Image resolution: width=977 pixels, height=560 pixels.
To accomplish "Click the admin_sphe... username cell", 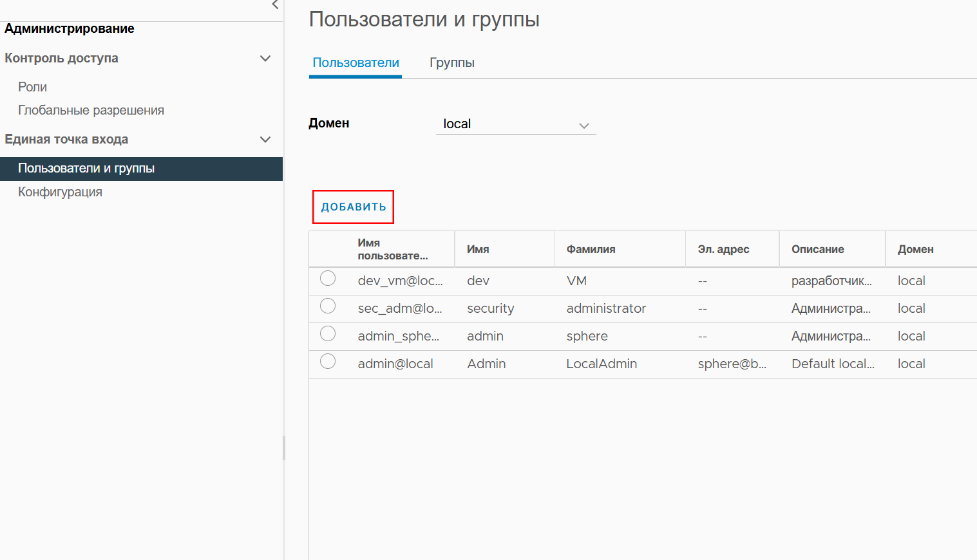I will pos(398,337).
